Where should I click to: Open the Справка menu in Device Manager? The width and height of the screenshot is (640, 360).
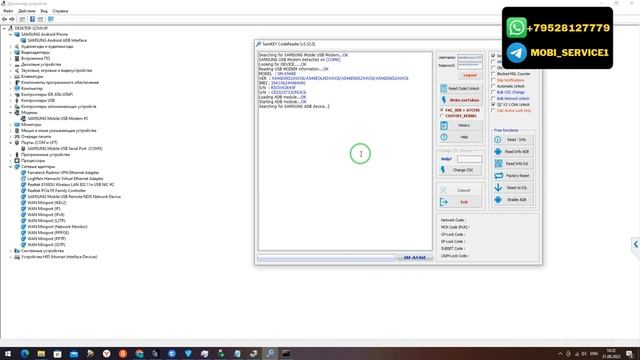click(60, 11)
